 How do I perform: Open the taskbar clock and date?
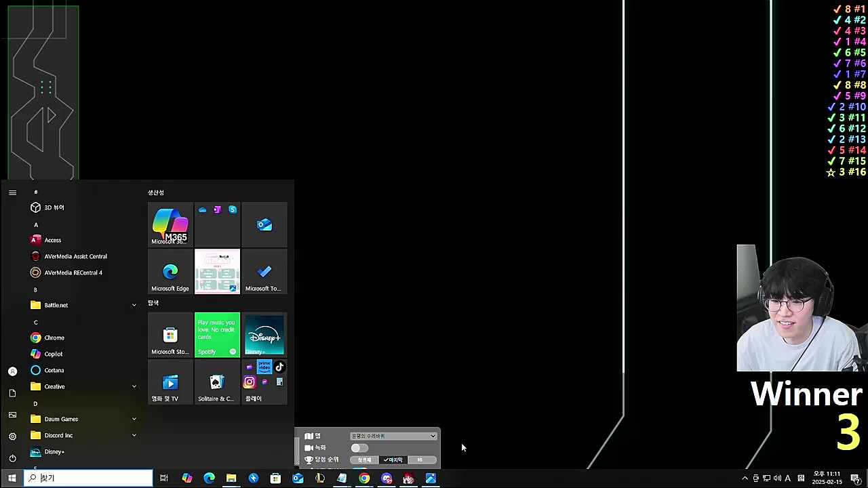pos(827,479)
